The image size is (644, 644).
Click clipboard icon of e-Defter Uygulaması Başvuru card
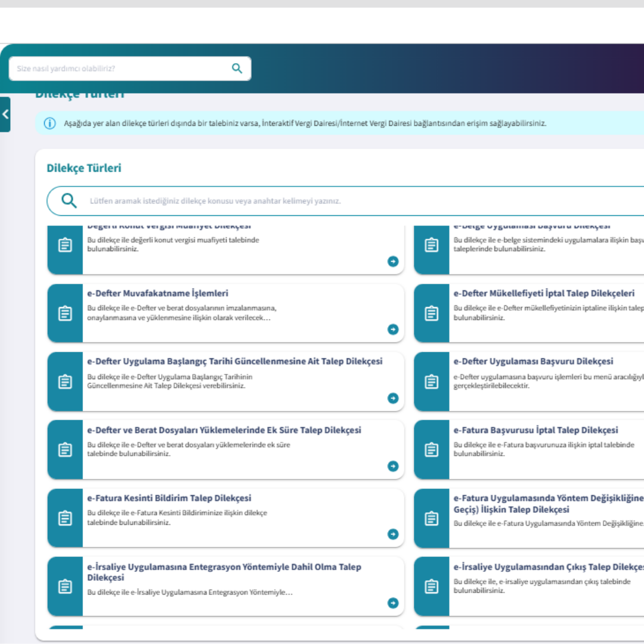pyautogui.click(x=432, y=382)
